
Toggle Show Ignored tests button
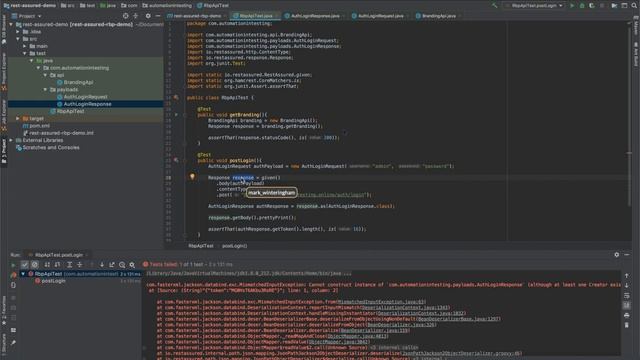[35, 265]
